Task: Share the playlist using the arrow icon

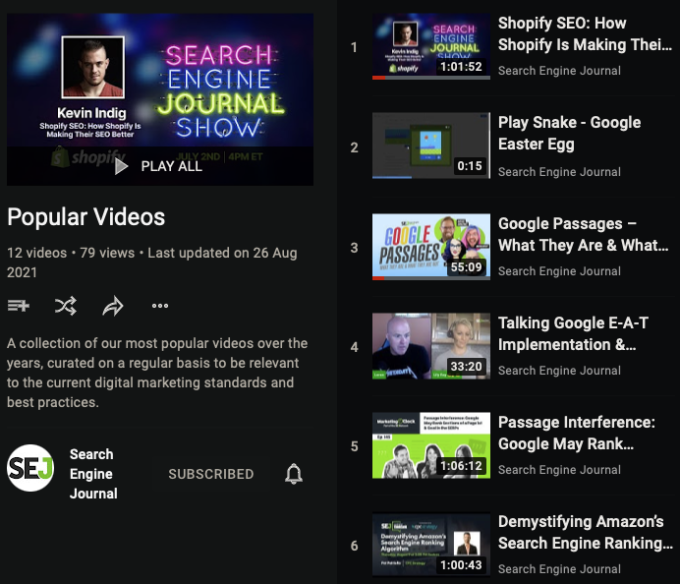Action: coord(113,306)
